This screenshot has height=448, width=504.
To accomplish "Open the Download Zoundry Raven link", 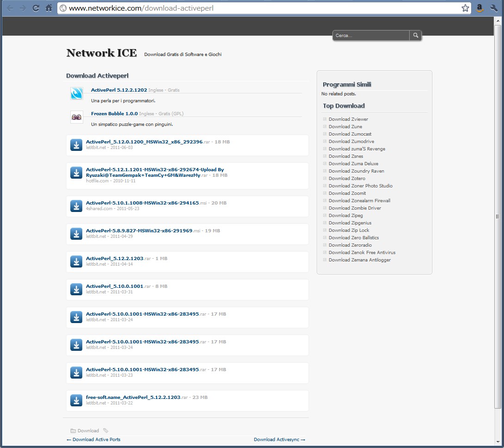I will tap(356, 171).
